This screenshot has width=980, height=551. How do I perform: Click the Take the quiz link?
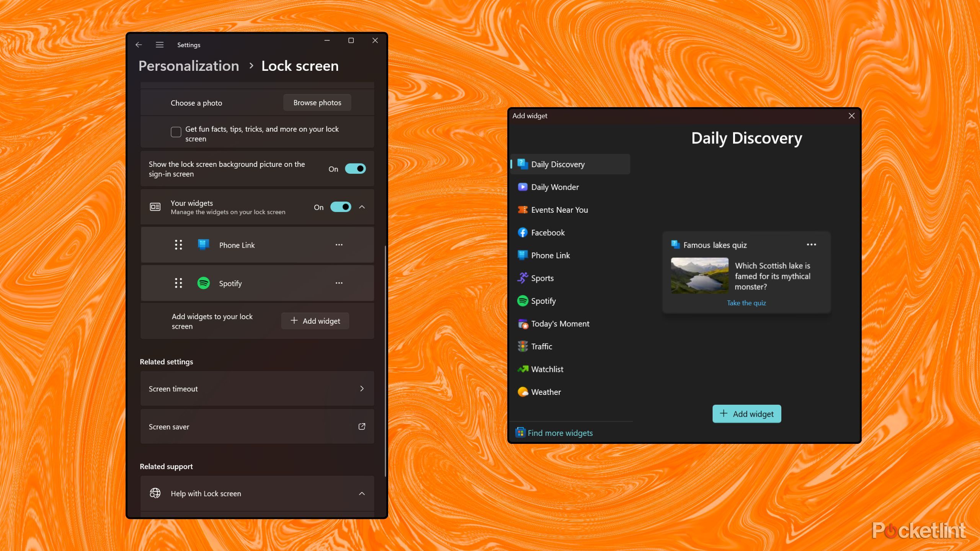[746, 303]
